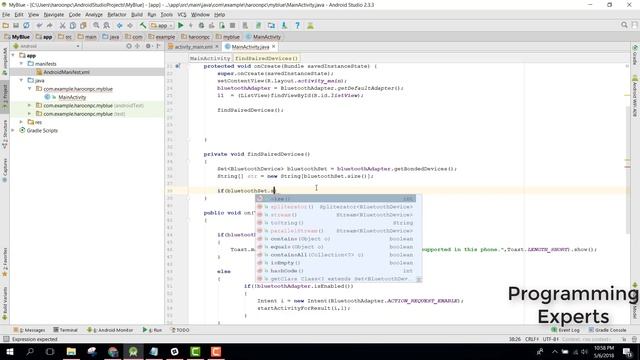Click the Help question mark icon
Image resolution: width=640 pixels, height=360 pixels.
coord(298,25)
